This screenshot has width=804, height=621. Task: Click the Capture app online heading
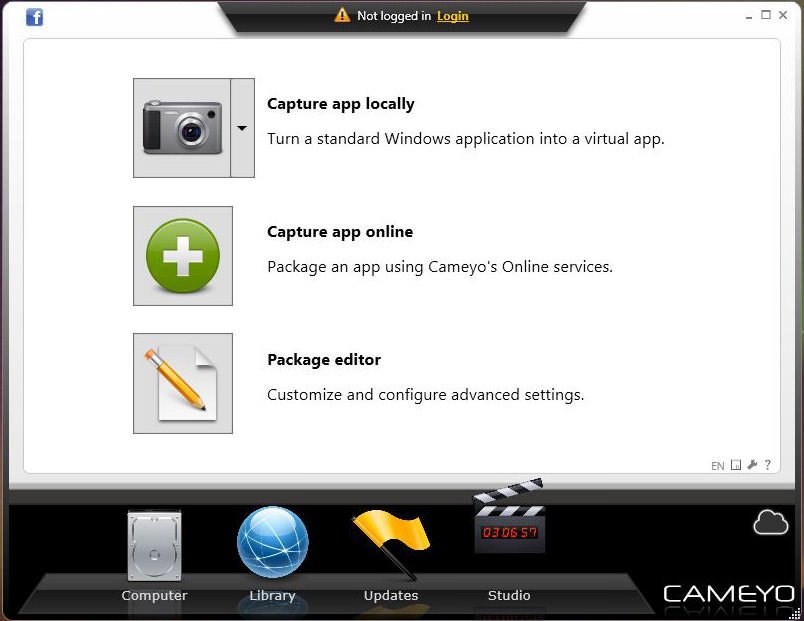[x=340, y=232]
